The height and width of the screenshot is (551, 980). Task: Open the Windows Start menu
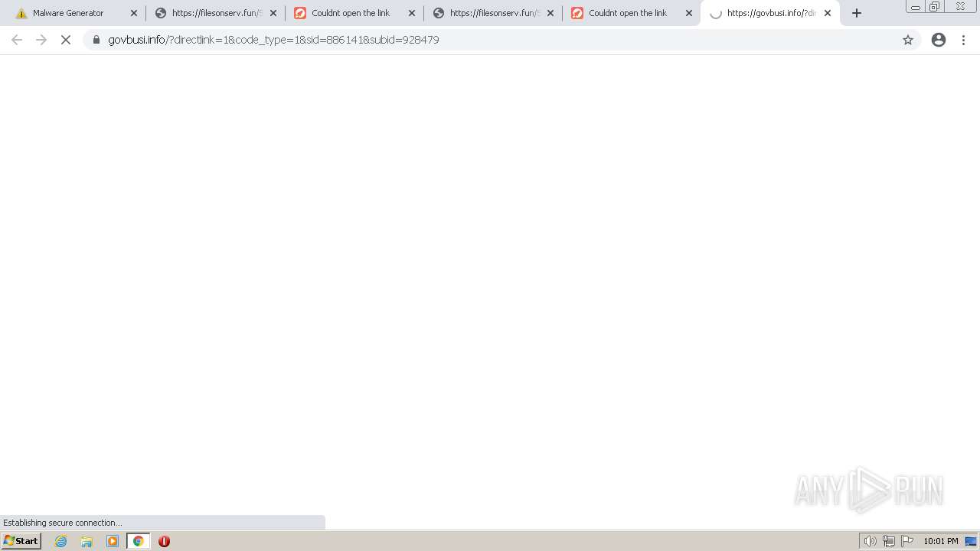[x=21, y=541]
